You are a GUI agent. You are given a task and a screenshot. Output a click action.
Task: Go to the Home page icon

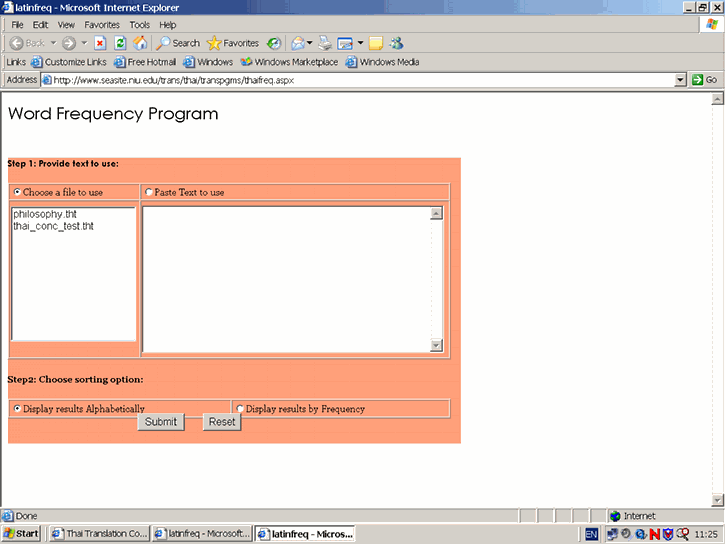pyautogui.click(x=140, y=43)
